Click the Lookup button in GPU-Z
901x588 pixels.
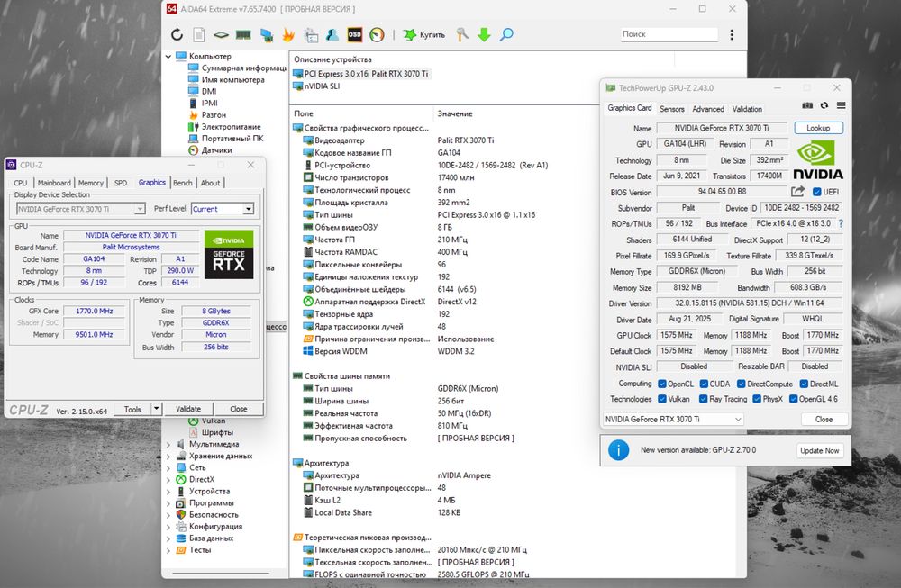[x=818, y=128]
